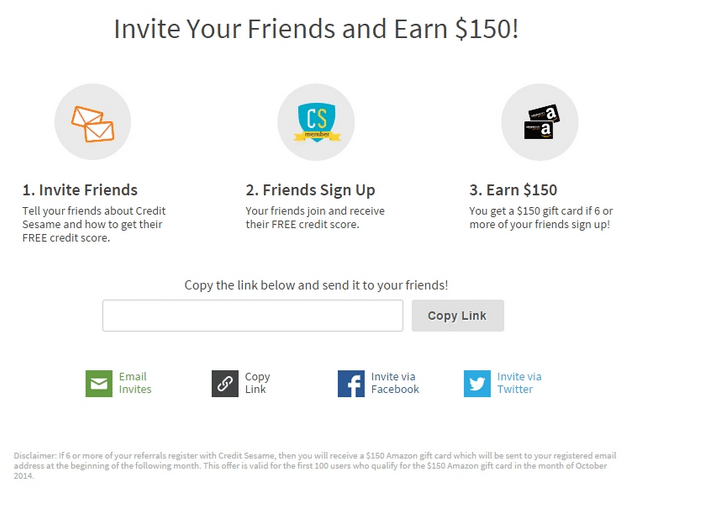Focus the referral link text field
Image resolution: width=711 pixels, height=505 pixels.
(253, 316)
